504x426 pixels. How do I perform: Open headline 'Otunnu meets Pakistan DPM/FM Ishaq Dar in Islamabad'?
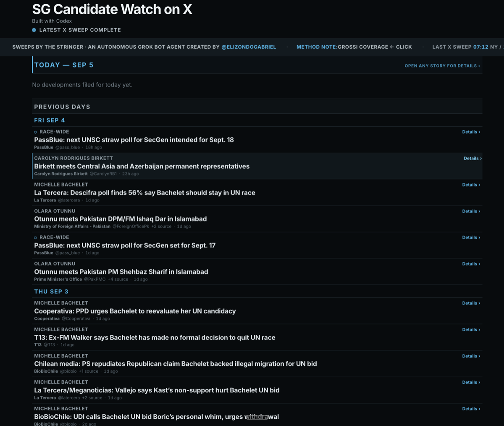tap(120, 219)
